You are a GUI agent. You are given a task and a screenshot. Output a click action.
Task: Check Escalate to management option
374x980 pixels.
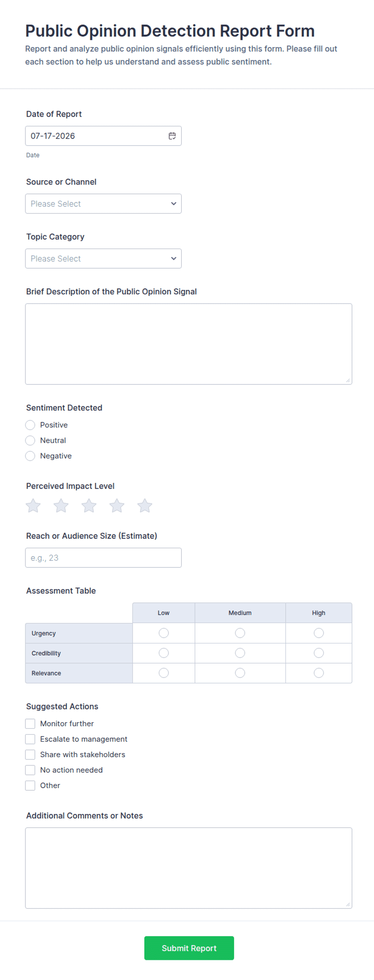click(x=30, y=739)
